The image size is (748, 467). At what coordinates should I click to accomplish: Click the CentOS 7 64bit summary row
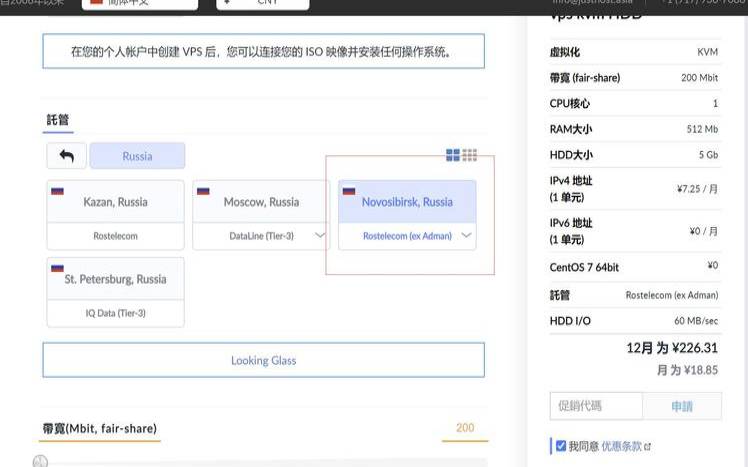click(634, 267)
